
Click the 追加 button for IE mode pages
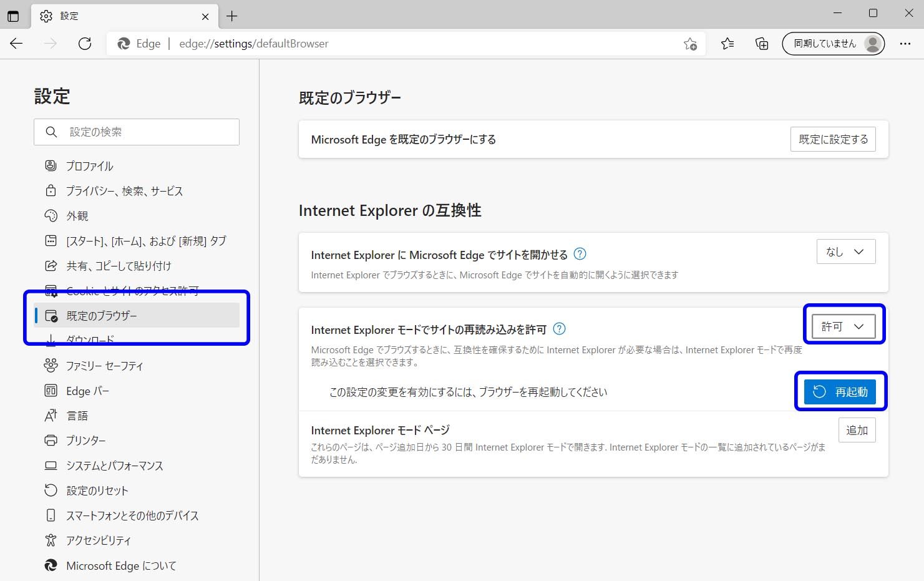click(x=857, y=430)
